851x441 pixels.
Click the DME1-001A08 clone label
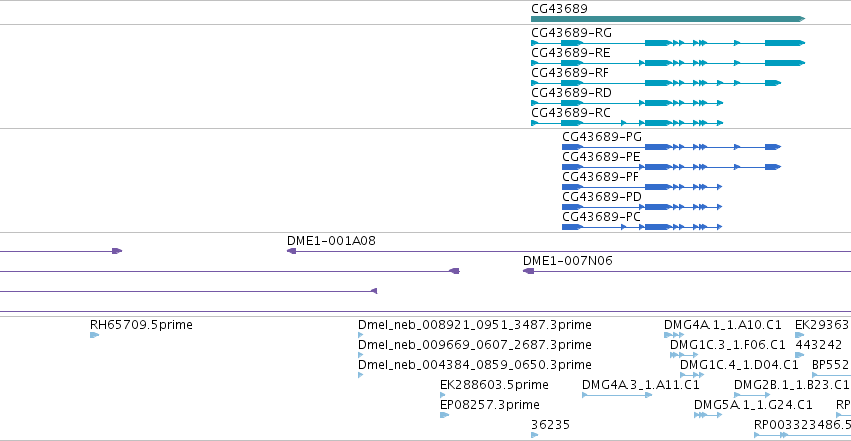coord(331,241)
